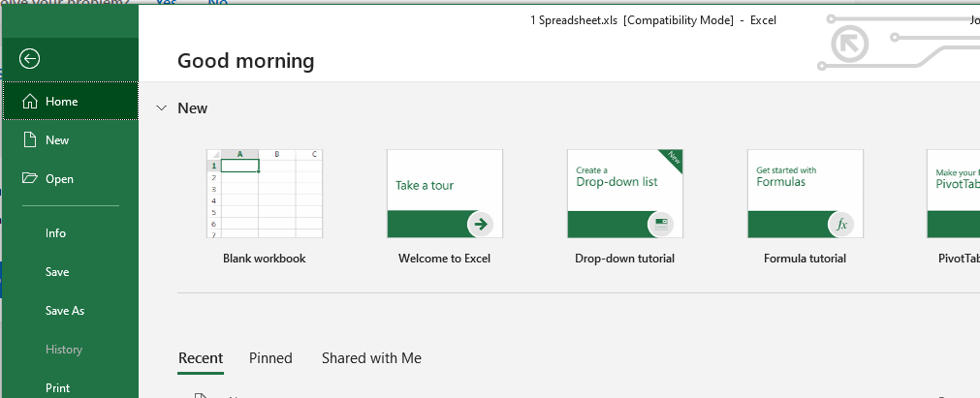Open the PivotTable tutorial template
980x398 pixels.
tap(953, 194)
